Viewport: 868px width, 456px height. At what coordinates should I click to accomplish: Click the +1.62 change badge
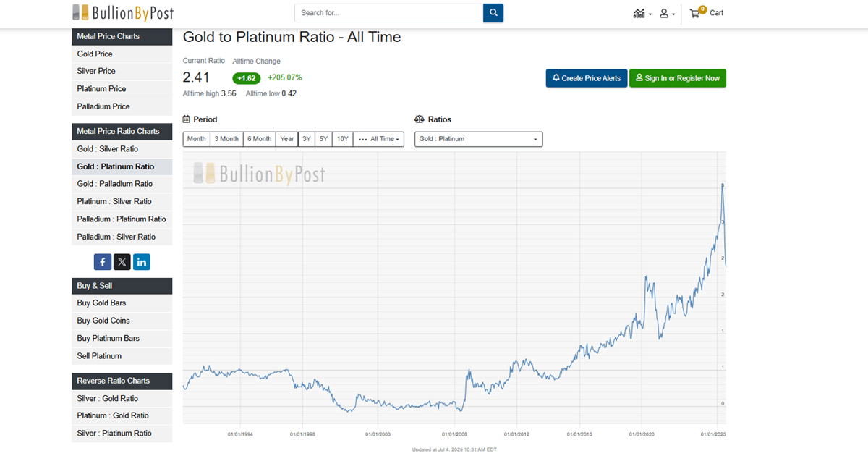247,78
